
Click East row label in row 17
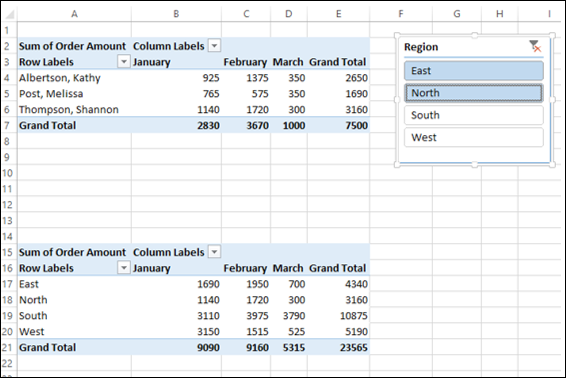[x=29, y=284]
